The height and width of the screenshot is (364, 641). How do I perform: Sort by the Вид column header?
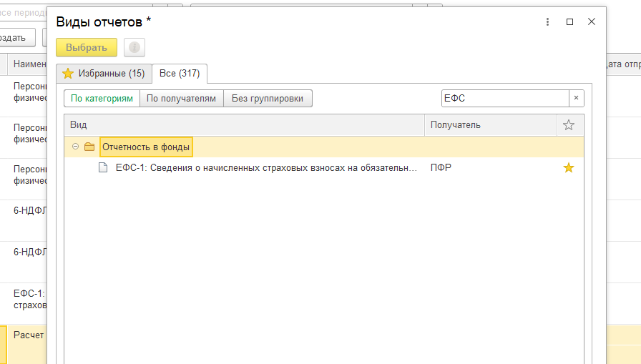pos(245,125)
